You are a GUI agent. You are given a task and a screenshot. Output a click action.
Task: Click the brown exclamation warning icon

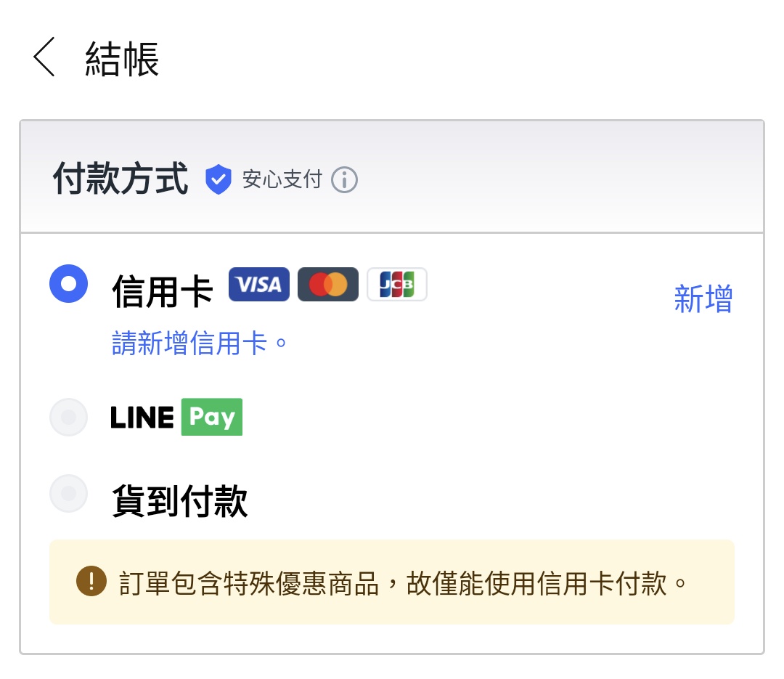[91, 581]
